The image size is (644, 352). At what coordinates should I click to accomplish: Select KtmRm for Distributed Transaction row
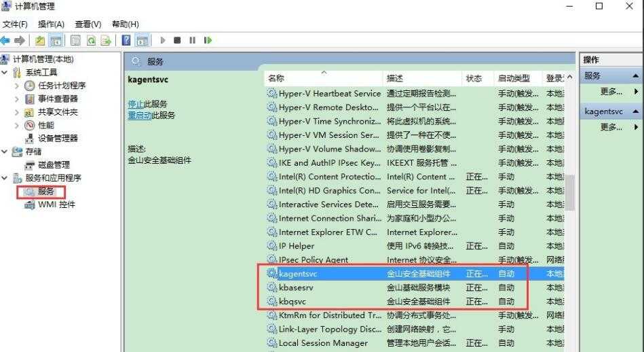415,315
